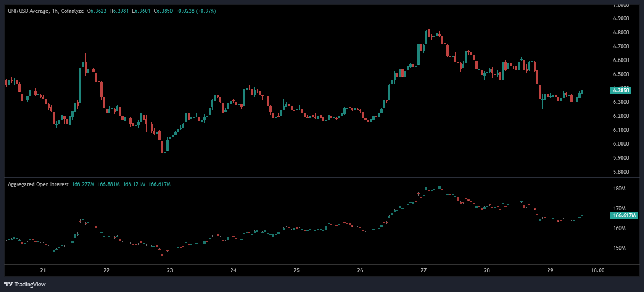Image resolution: width=644 pixels, height=292 pixels.
Task: Click the 150M open interest axis label
Action: click(619, 248)
